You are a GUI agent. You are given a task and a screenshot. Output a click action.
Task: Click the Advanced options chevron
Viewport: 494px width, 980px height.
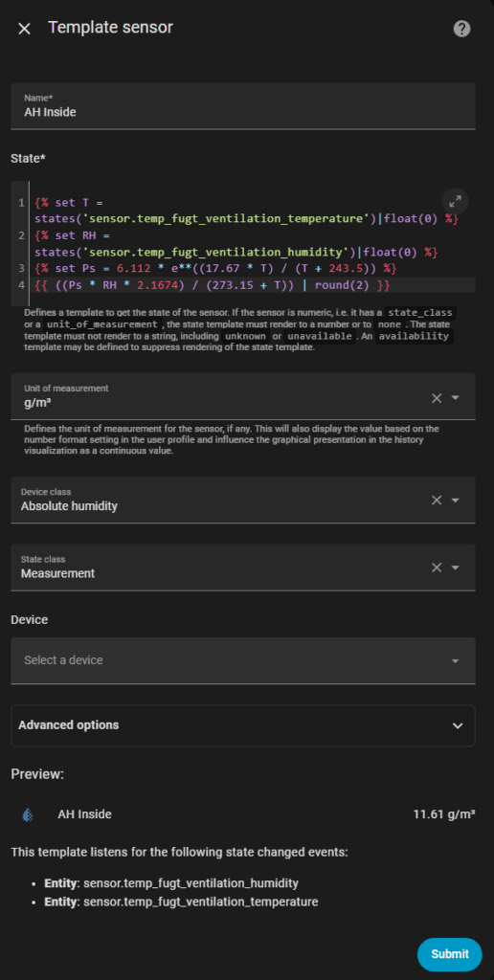(458, 725)
